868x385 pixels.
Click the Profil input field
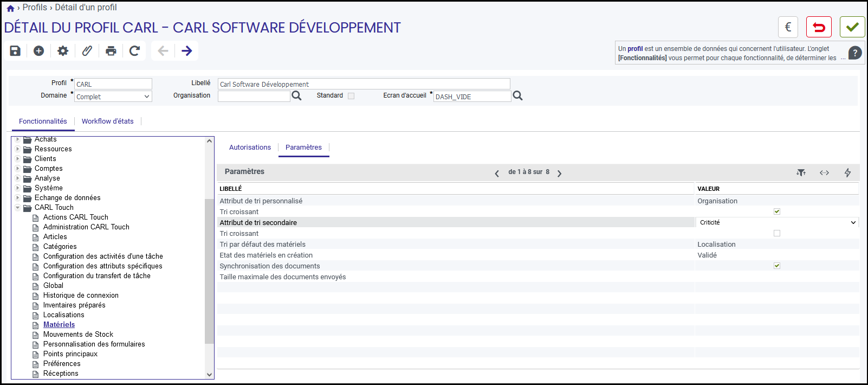(113, 84)
